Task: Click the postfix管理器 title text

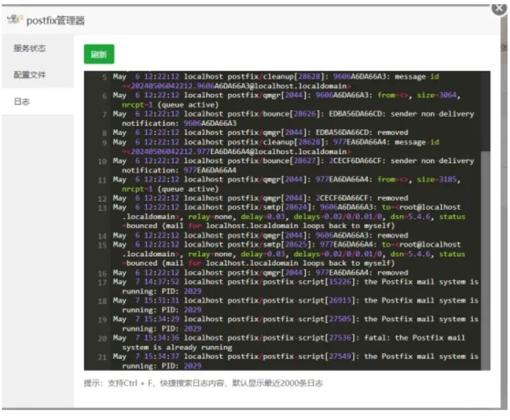Action: [x=55, y=21]
